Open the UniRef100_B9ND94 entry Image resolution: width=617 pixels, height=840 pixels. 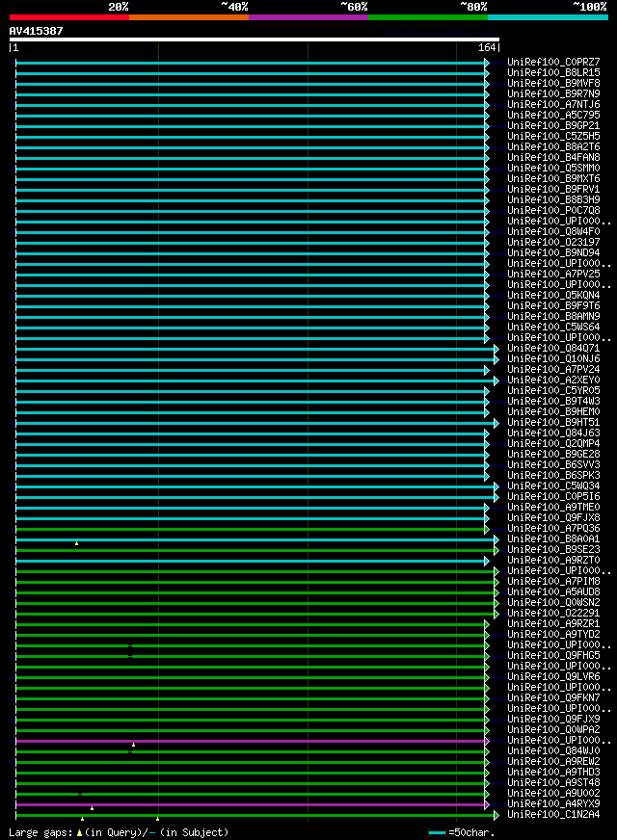[x=553, y=252]
